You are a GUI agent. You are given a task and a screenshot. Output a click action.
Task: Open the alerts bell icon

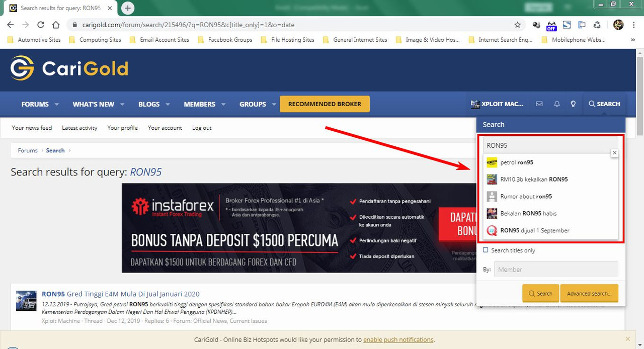pos(556,104)
